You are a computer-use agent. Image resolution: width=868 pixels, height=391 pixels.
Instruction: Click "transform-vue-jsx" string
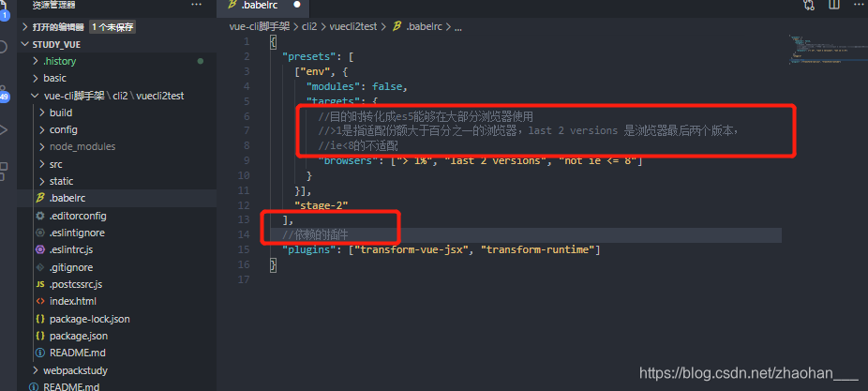tap(412, 249)
